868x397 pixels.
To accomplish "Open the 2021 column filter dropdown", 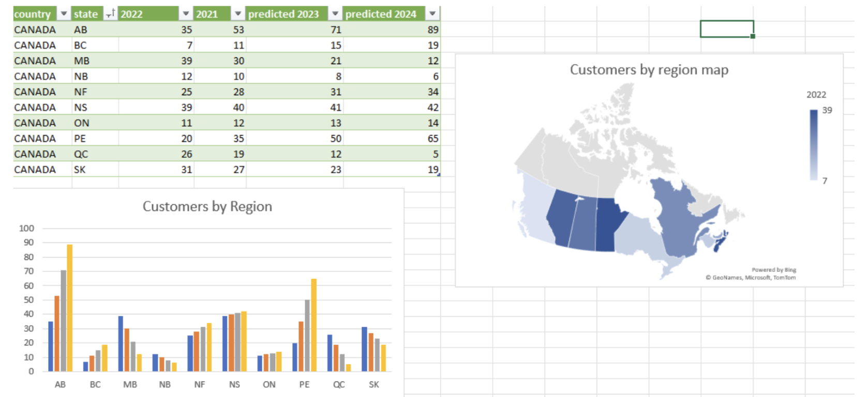I will (x=238, y=14).
